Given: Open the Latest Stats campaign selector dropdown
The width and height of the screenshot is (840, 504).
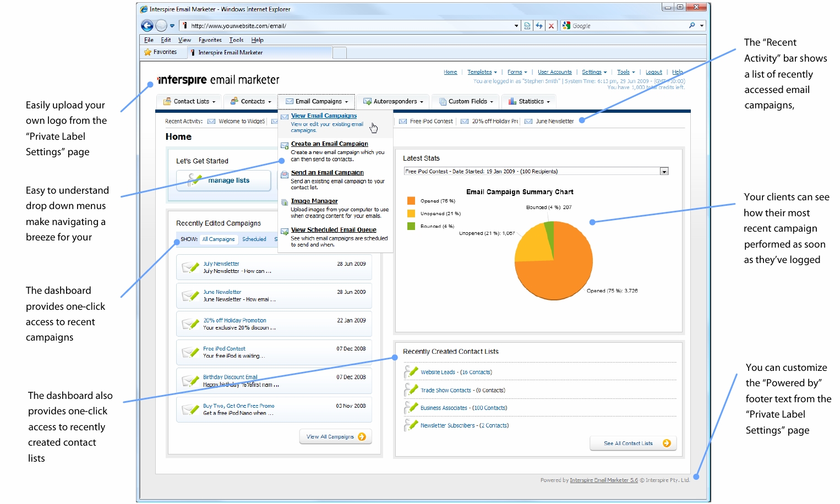Looking at the screenshot, I should click(664, 172).
